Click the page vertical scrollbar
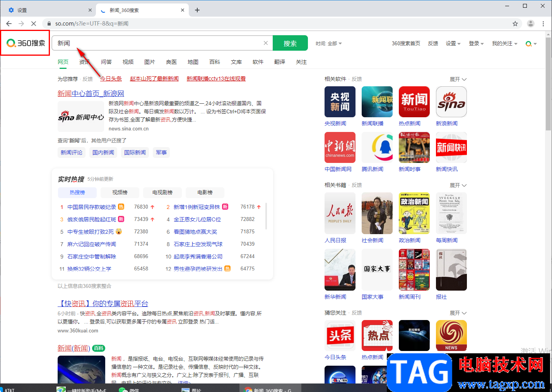552x392 pixels. [x=549, y=84]
